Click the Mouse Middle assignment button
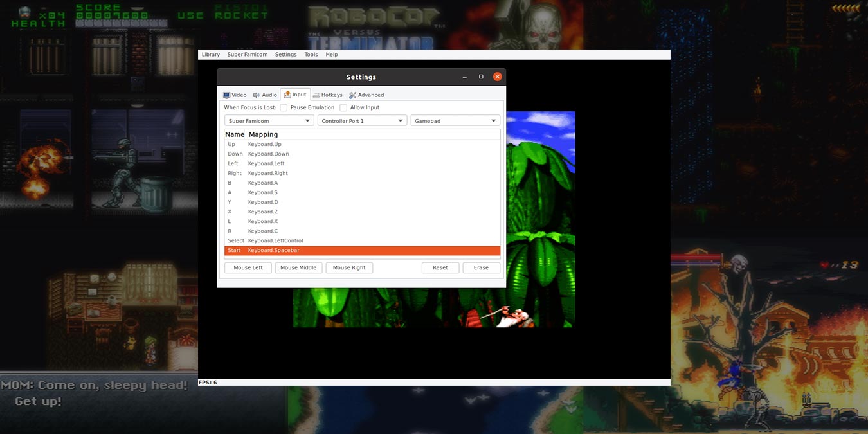This screenshot has height=434, width=868. 298,267
